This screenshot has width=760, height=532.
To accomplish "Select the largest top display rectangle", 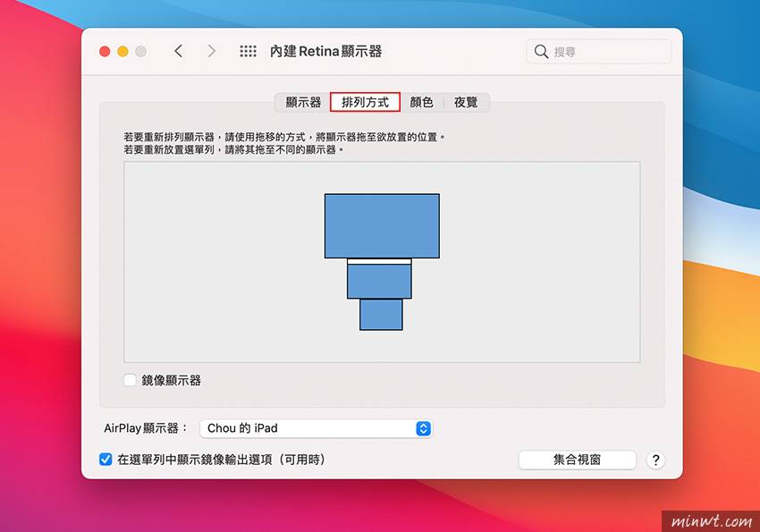I will pyautogui.click(x=382, y=226).
